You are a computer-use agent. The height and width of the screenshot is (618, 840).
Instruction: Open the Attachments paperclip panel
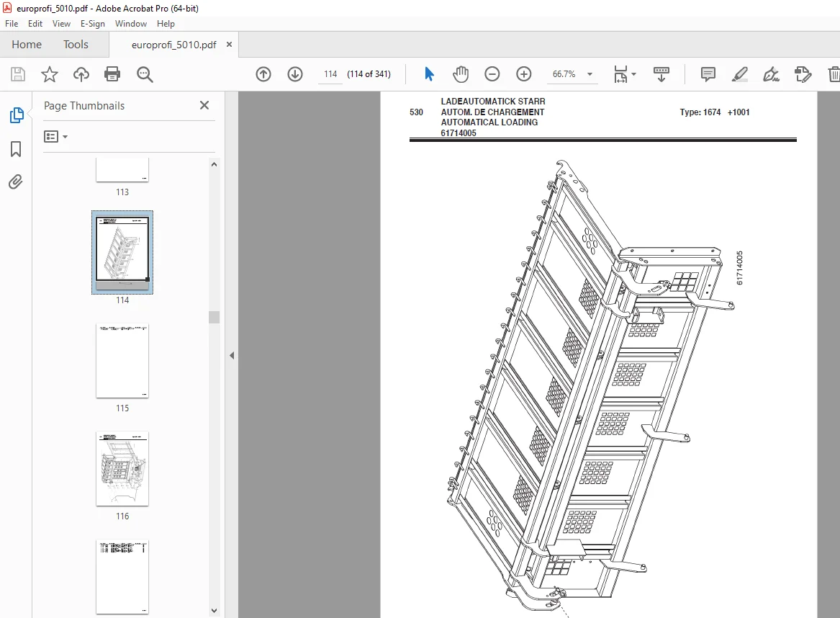[16, 182]
